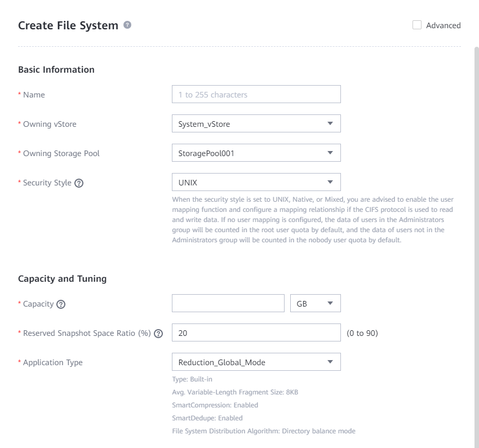Viewport: 479px width, 448px height.
Task: Click the Security Style help icon
Action: (x=79, y=183)
